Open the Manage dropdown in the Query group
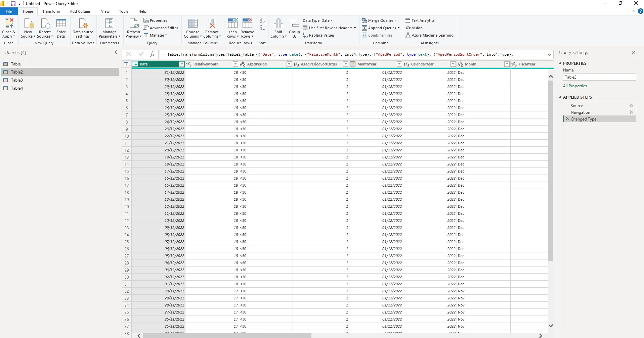This screenshot has height=338, width=644. (156, 35)
